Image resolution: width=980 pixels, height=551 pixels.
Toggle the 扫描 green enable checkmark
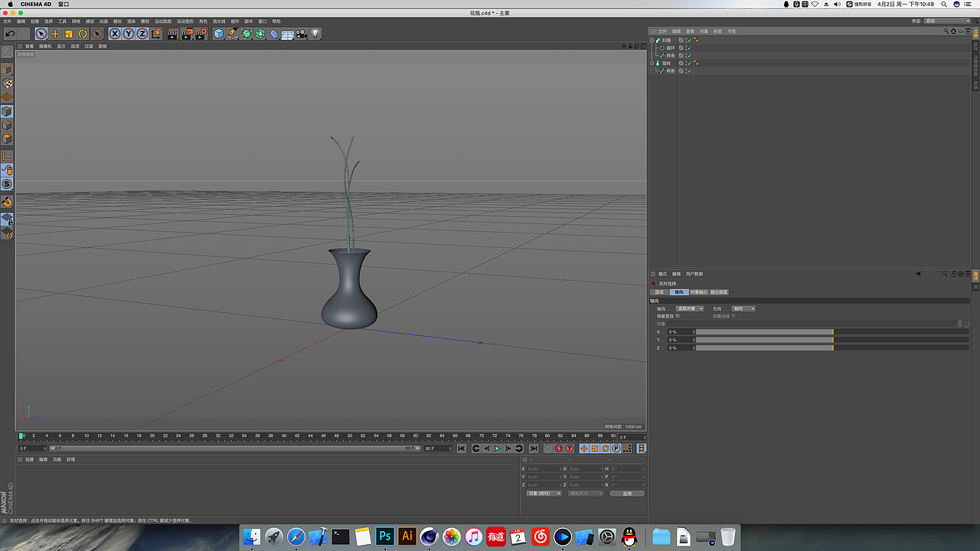(x=689, y=40)
